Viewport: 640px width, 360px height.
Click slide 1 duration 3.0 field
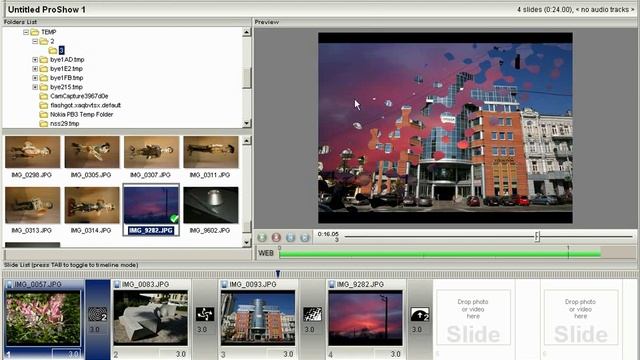66,354
